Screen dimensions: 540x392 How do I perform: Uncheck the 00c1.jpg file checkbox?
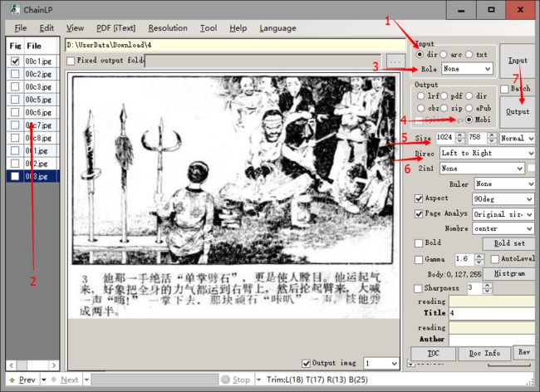coord(15,61)
